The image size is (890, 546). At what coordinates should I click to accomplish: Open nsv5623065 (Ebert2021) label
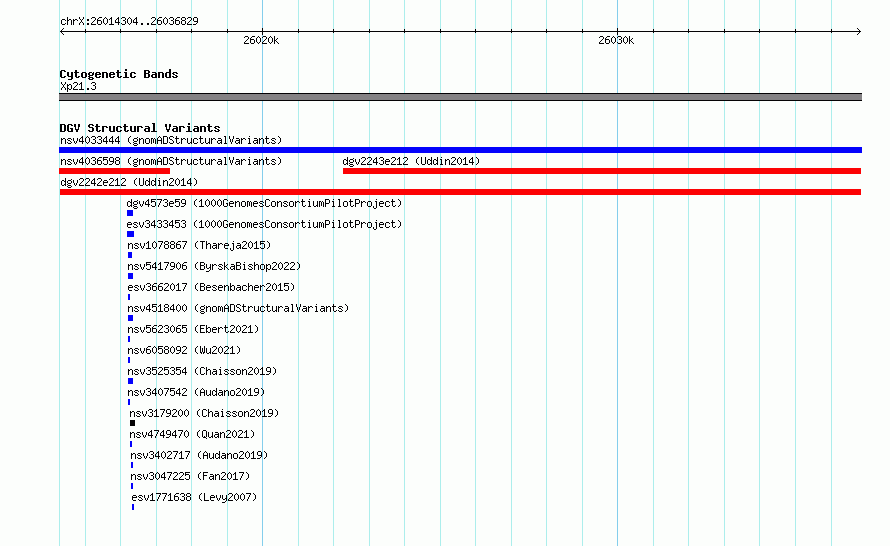point(193,329)
